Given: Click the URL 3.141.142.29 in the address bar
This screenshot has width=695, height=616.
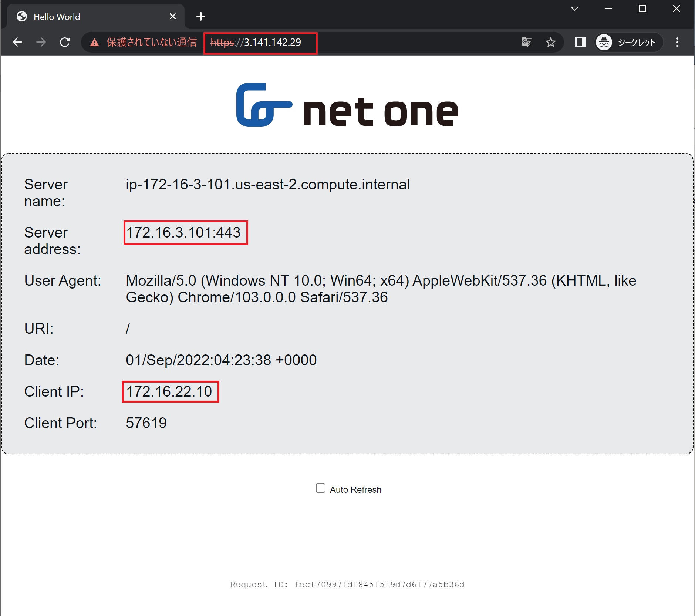Looking at the screenshot, I should click(x=256, y=43).
